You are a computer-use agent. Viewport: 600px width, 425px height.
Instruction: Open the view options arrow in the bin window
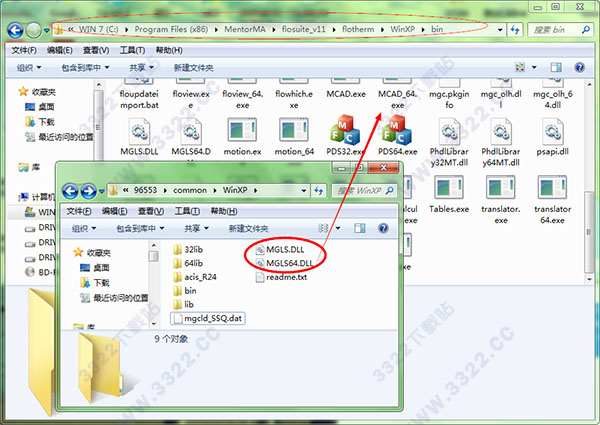534,68
